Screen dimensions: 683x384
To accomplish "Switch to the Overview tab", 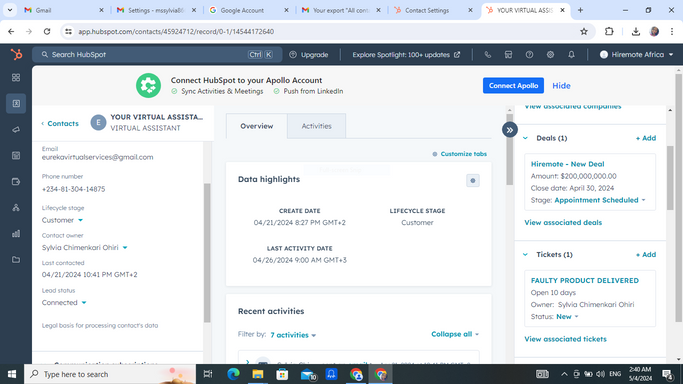I will click(257, 126).
